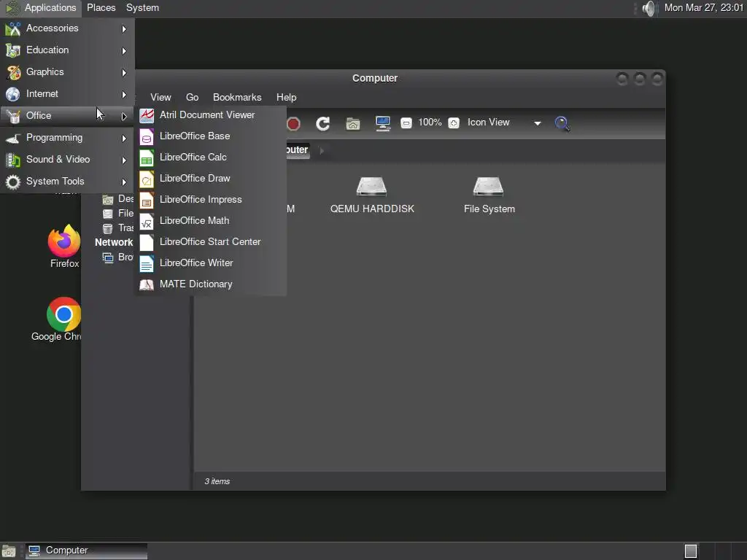Click the red Stop loading button
The width and height of the screenshot is (747, 560).
pos(293,124)
